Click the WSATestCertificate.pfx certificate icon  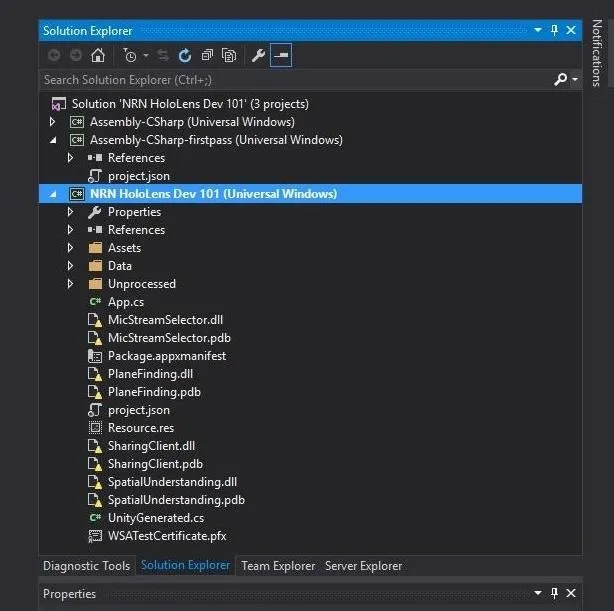point(95,536)
